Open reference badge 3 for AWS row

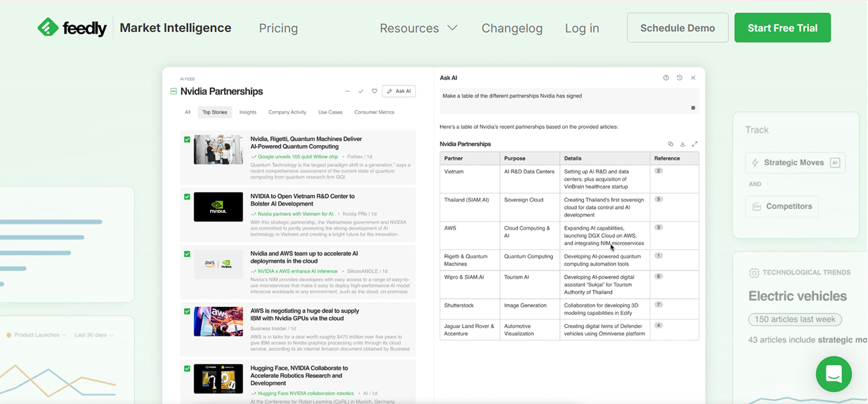pyautogui.click(x=659, y=228)
